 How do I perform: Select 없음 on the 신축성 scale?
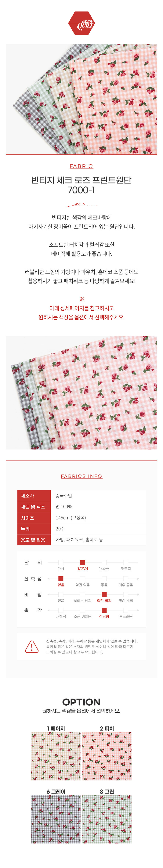pyautogui.click(x=61, y=579)
